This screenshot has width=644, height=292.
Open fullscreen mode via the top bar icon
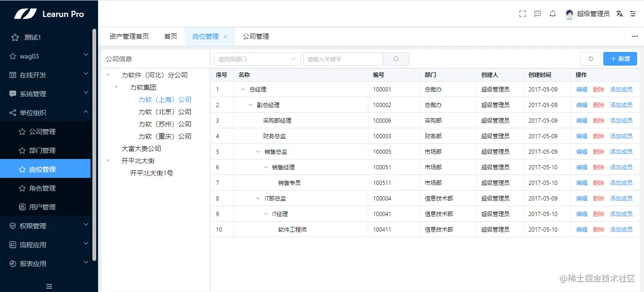click(x=522, y=14)
